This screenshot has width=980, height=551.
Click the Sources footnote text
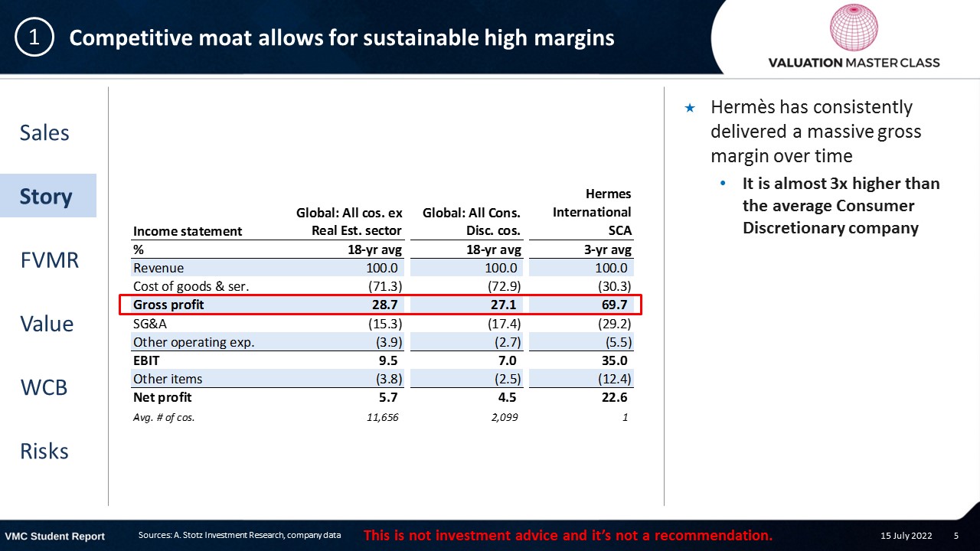click(240, 535)
